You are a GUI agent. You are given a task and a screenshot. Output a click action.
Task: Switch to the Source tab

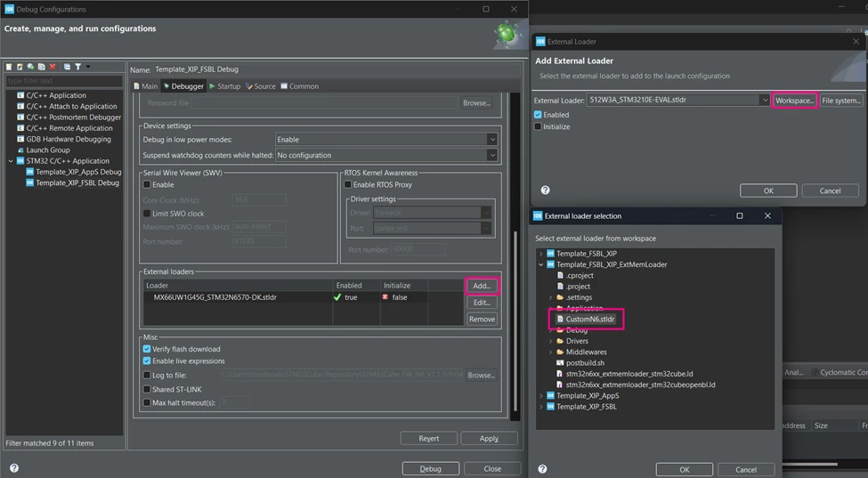coord(261,86)
